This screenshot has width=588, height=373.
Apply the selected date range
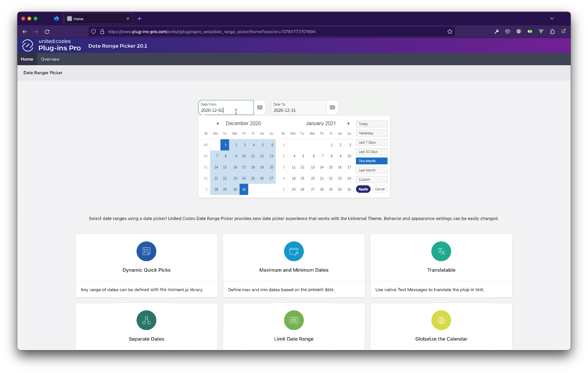(x=363, y=189)
